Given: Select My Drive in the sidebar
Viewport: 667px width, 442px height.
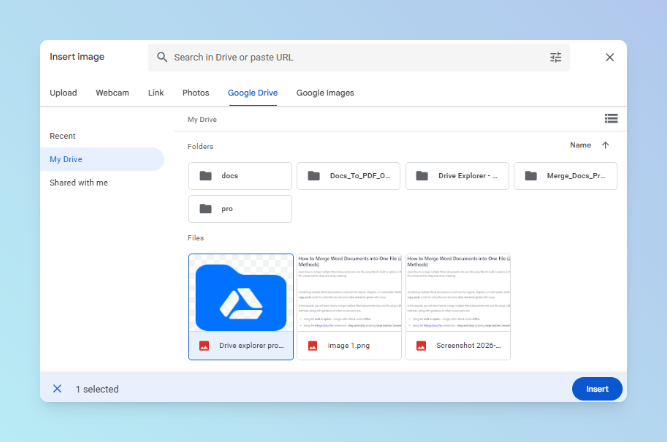Looking at the screenshot, I should (102, 159).
